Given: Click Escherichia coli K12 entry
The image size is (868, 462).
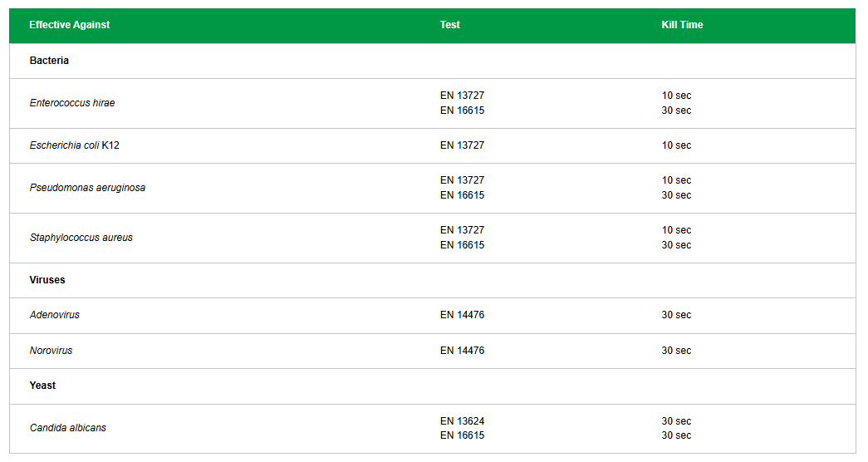Looking at the screenshot, I should point(75,145).
